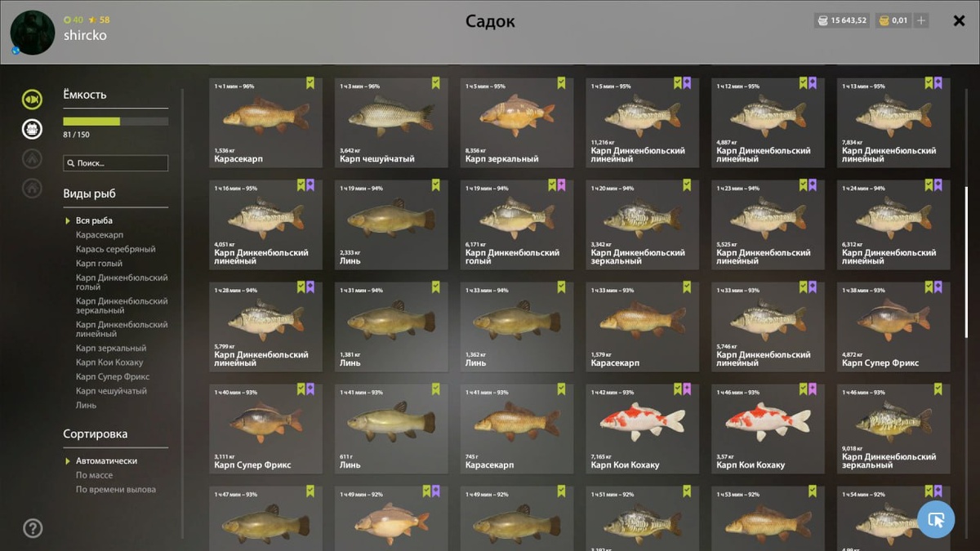Click the dimmed house sidebar icon
Screen dimensions: 980x551
(32, 188)
